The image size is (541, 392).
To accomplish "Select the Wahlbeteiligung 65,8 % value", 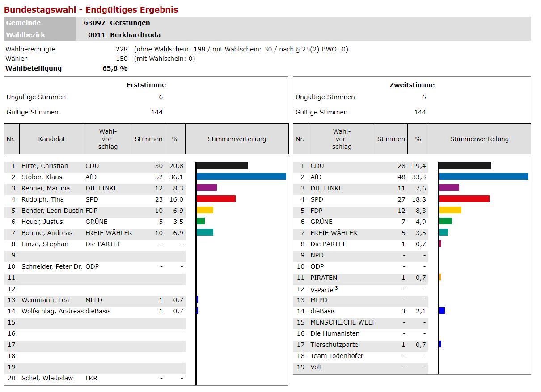I will 115,68.
